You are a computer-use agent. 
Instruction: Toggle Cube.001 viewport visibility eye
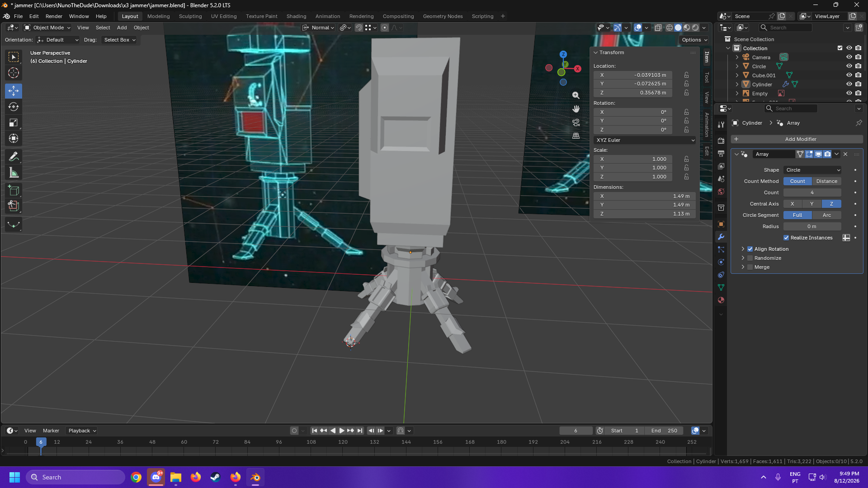tap(849, 75)
